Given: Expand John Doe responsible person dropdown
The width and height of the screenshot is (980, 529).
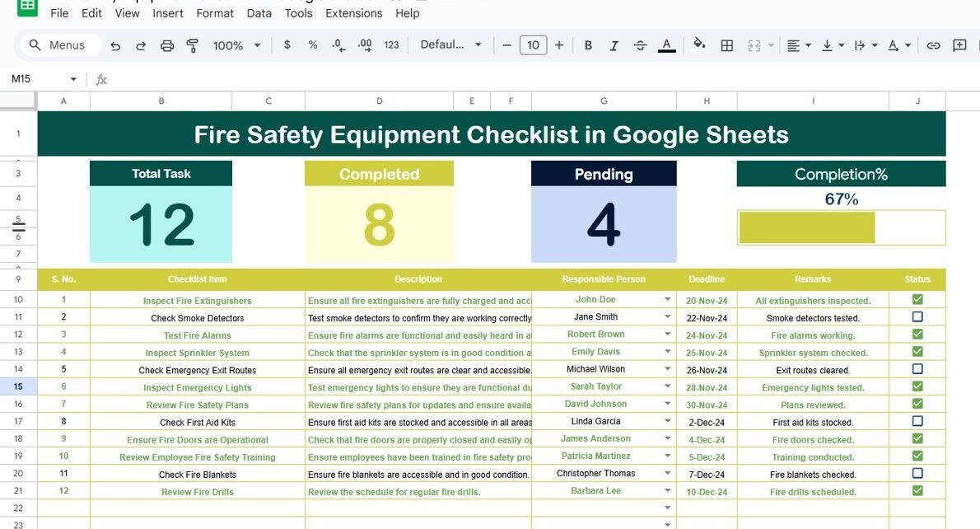Looking at the screenshot, I should 668,299.
